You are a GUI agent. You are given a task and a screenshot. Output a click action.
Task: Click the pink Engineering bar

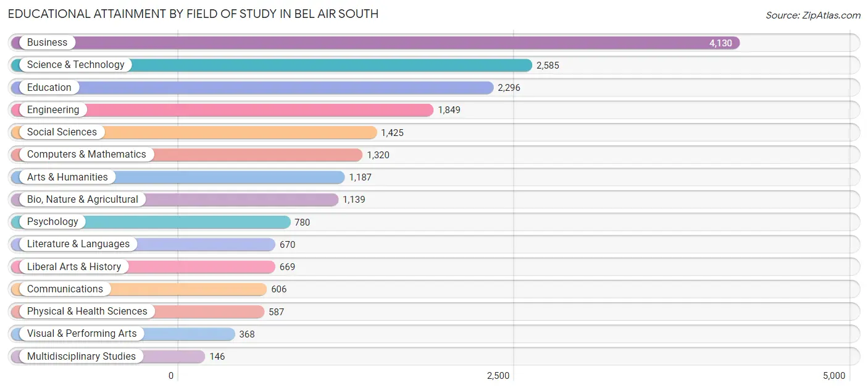click(222, 110)
